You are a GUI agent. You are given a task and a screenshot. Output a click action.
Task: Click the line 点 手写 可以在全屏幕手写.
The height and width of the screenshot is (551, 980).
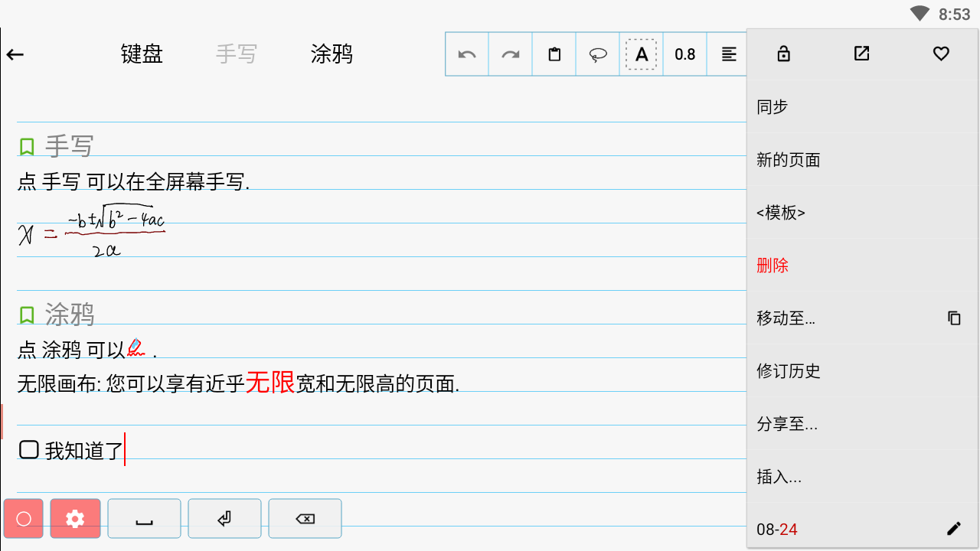(134, 182)
